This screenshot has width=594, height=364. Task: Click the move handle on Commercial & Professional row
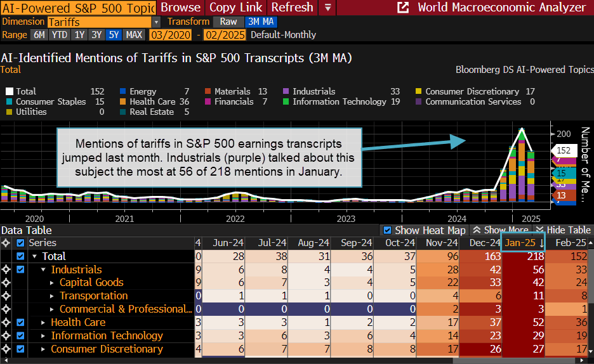coord(6,309)
